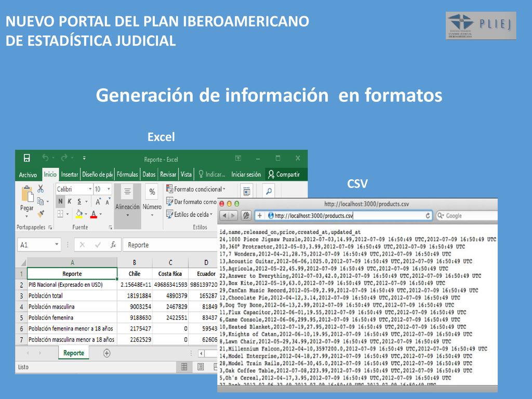Switch to the Insertar tab

click(x=70, y=175)
